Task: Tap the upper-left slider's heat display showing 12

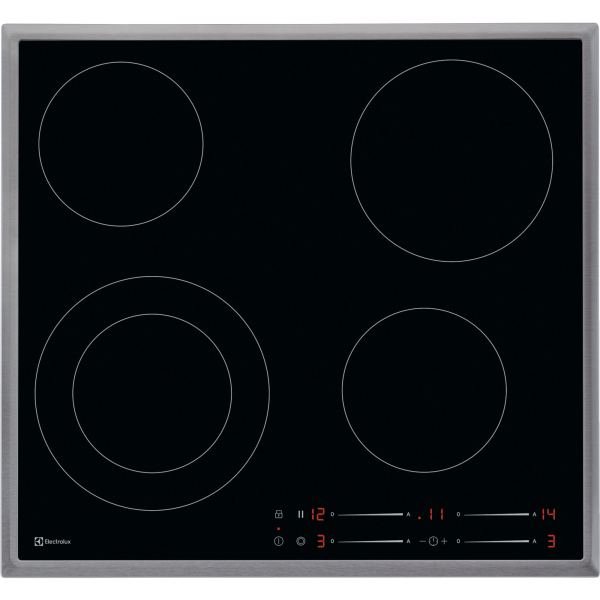Action: coord(317,514)
